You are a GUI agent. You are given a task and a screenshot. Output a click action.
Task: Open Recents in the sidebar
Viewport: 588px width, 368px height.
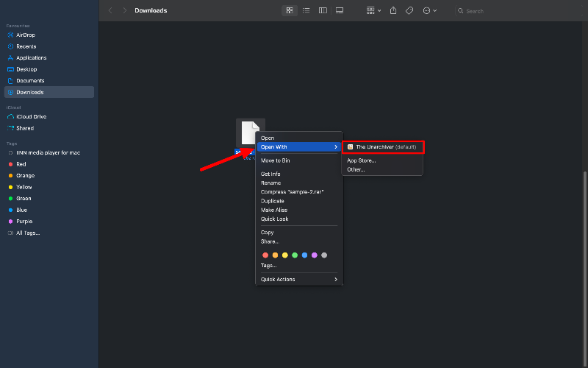point(49,46)
